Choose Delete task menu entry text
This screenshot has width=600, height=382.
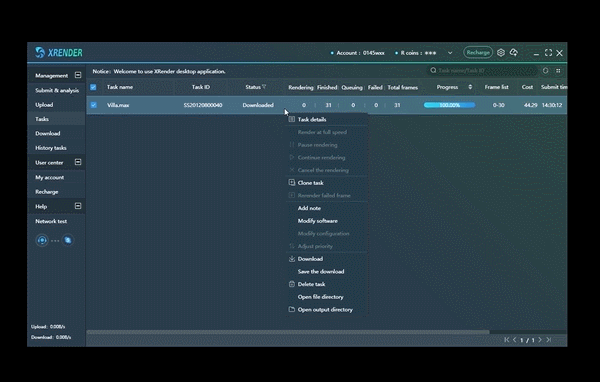pos(311,284)
